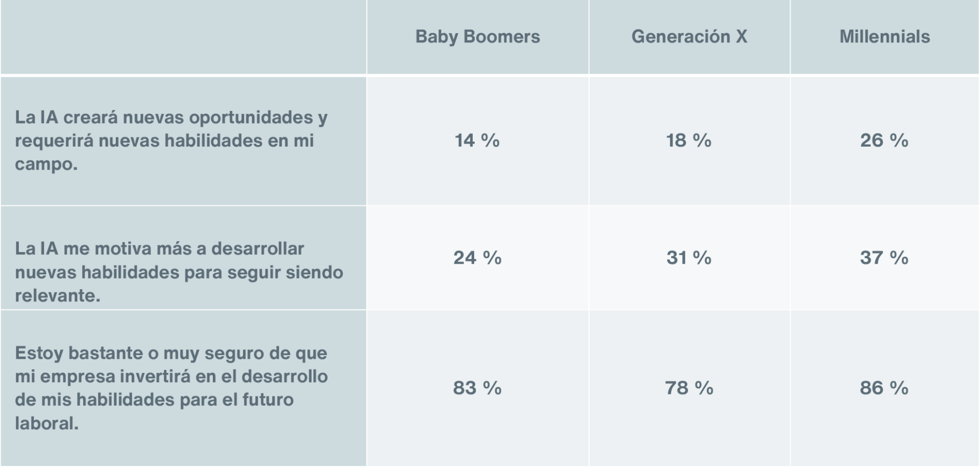Screen dimensions: 980x467
Task: Click the word 'campo.' in the first row
Action: coord(46,164)
